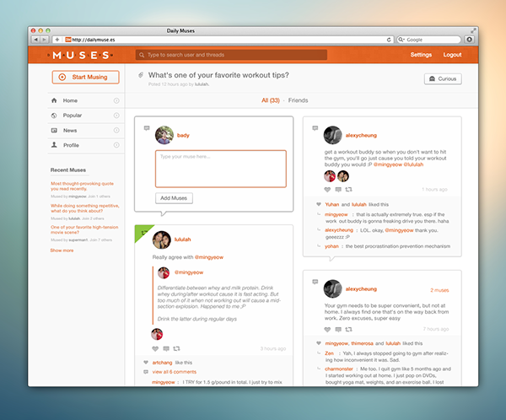Open the 'While doing something repetitive' muse
Screen dimensions: 506x420
85,208
